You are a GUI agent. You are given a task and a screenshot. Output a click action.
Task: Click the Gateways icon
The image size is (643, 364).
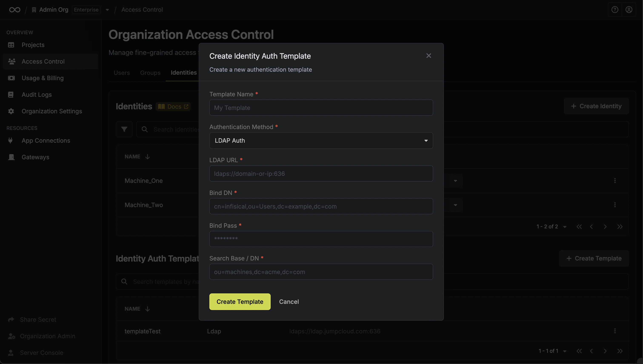[x=11, y=157]
